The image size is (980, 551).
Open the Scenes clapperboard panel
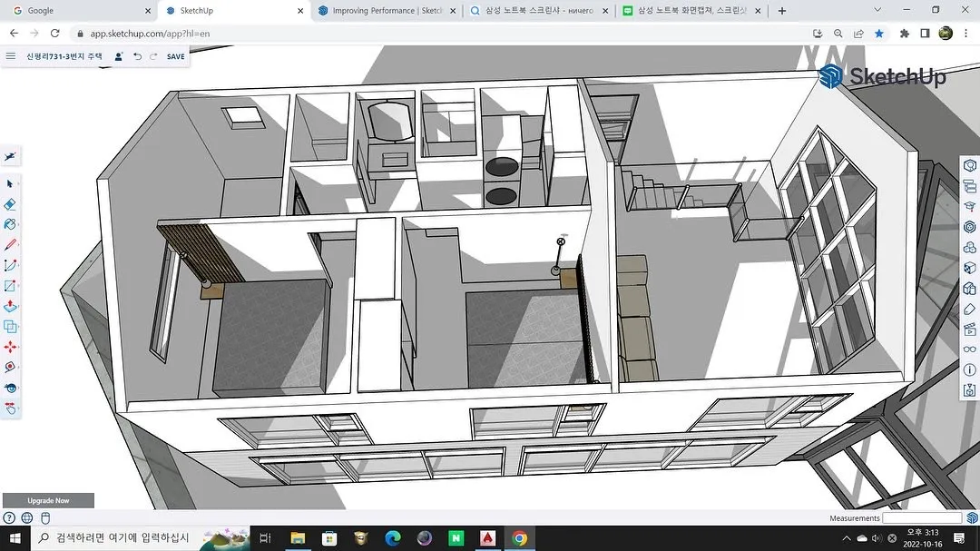[x=970, y=329]
